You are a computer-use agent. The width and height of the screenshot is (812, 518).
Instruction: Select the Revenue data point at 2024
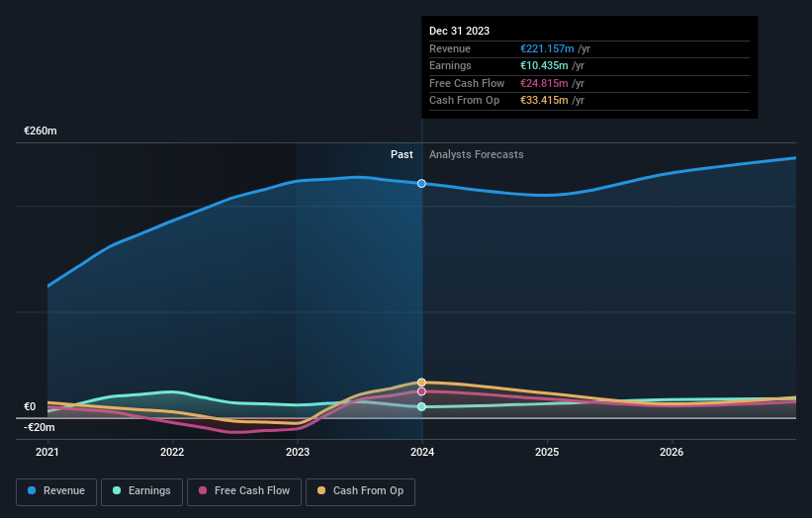[x=421, y=184]
